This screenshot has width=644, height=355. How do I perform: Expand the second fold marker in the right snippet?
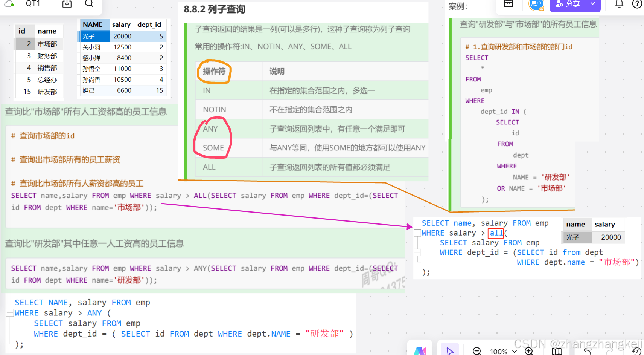pos(417,253)
